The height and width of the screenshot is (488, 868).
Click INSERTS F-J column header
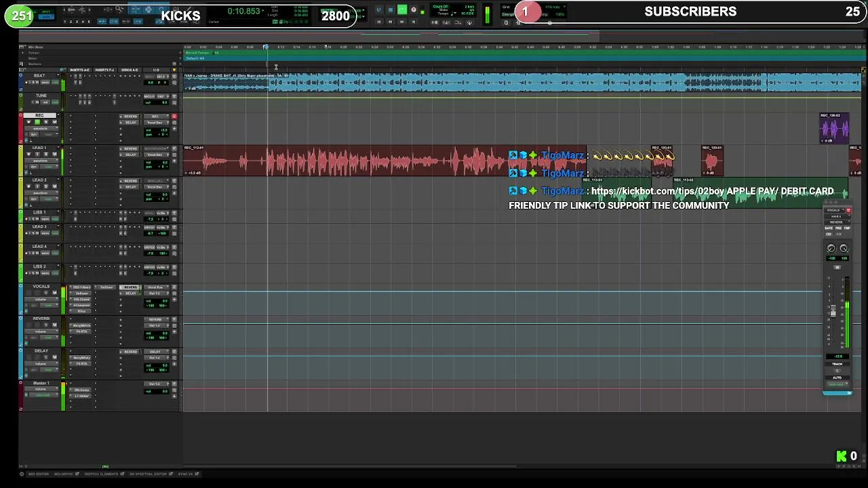pyautogui.click(x=104, y=70)
